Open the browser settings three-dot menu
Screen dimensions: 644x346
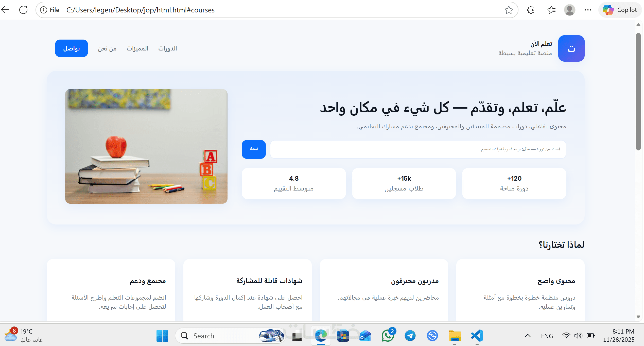click(588, 10)
